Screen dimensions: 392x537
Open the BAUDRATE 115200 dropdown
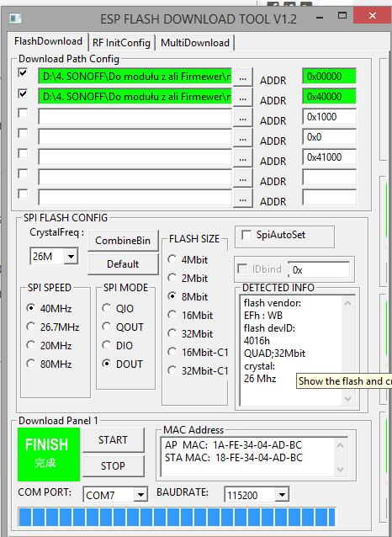(282, 495)
